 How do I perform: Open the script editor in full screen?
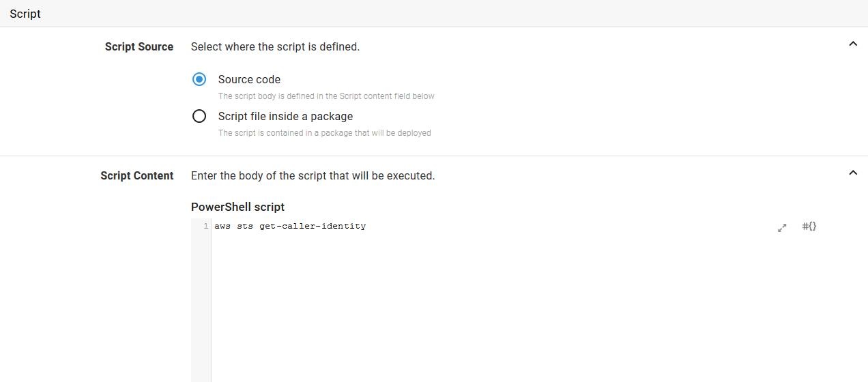click(782, 228)
